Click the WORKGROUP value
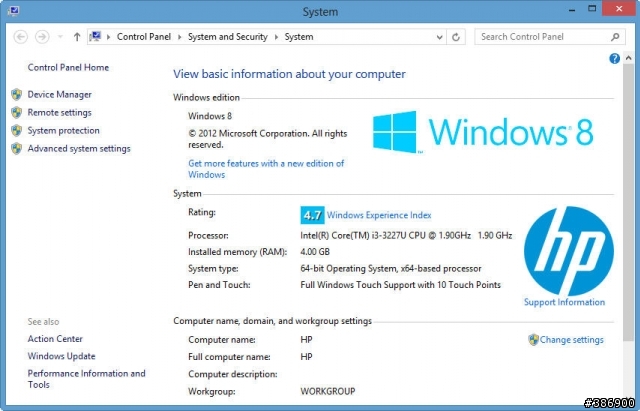Viewport: 640px width, 411px height. point(328,391)
